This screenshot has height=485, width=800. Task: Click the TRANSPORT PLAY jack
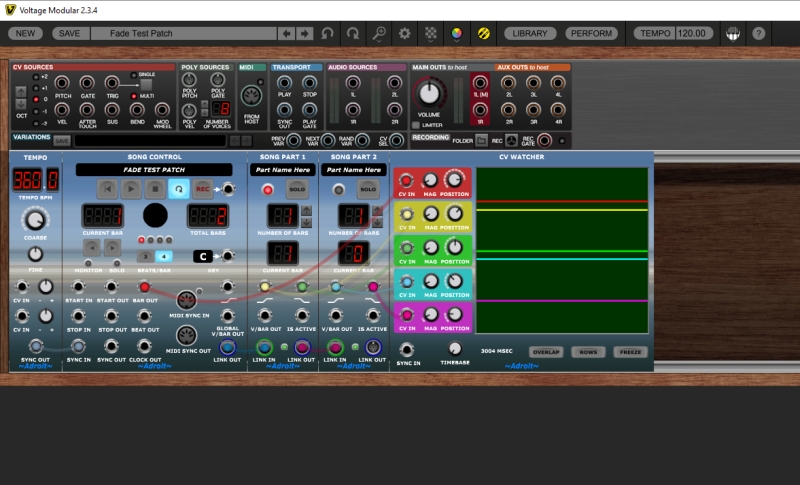[284, 82]
